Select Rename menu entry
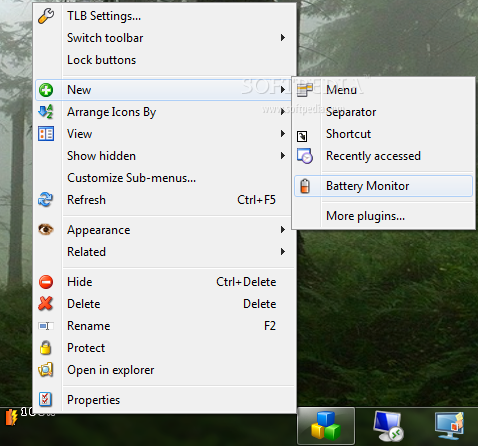This screenshot has width=478, height=446. (165, 326)
